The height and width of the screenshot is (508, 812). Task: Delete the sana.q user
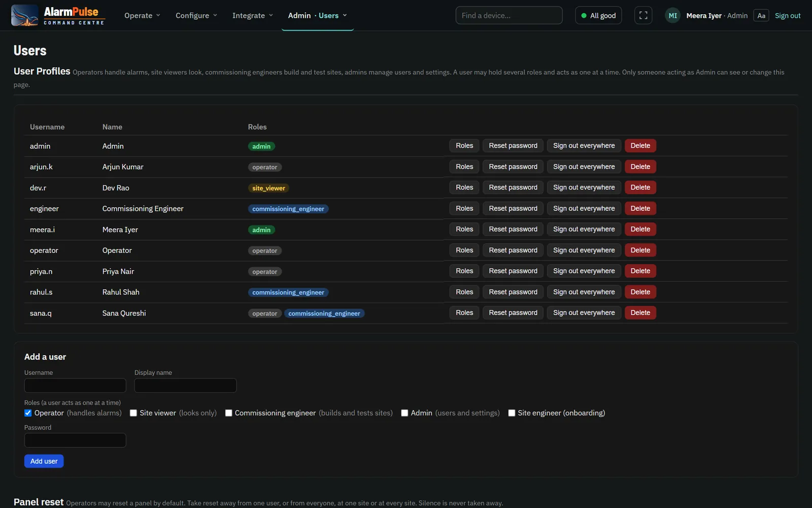[x=640, y=313]
